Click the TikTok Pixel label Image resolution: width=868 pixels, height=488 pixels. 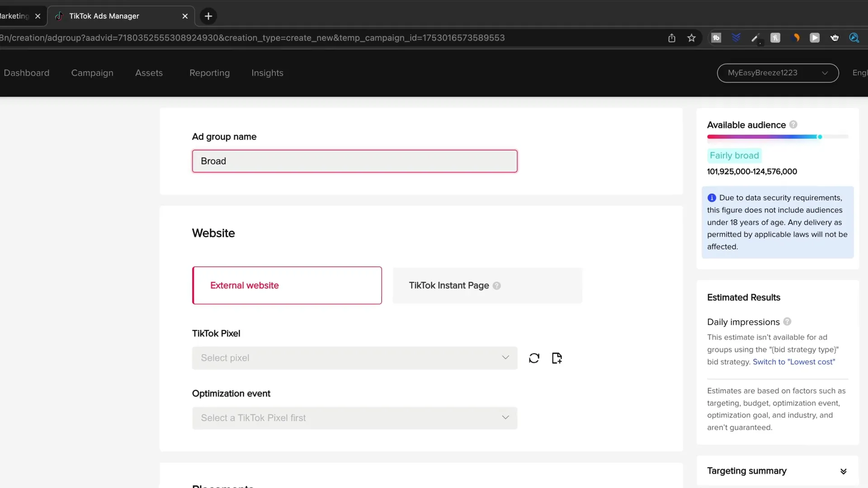(x=216, y=333)
